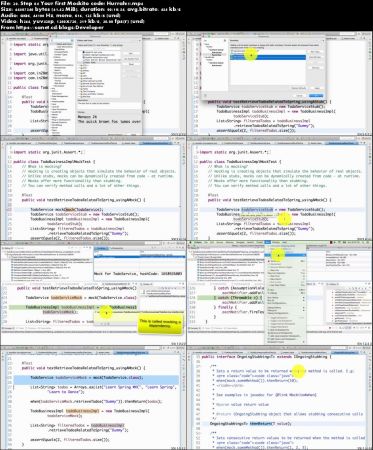Open thumbnail with yellow sticky note about mocking

[93, 293]
